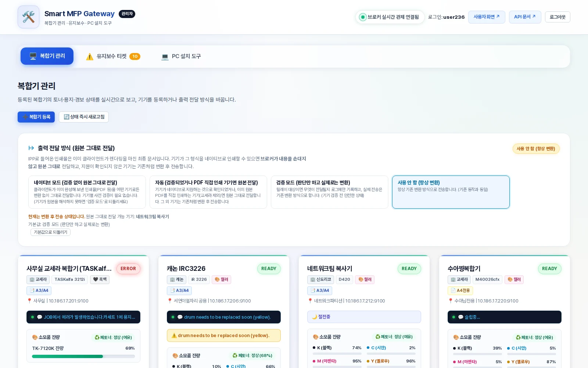Click the location pin icon next to 사무실 address

pyautogui.click(x=29, y=301)
